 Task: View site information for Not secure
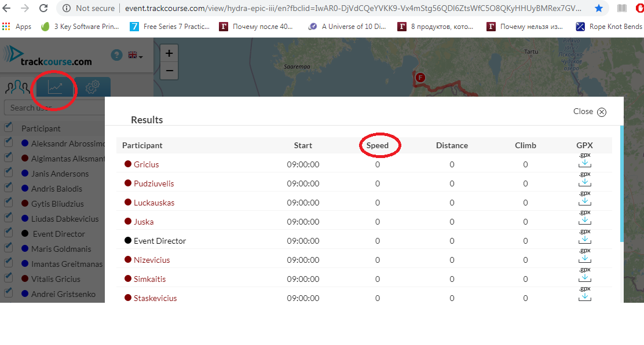tap(89, 8)
